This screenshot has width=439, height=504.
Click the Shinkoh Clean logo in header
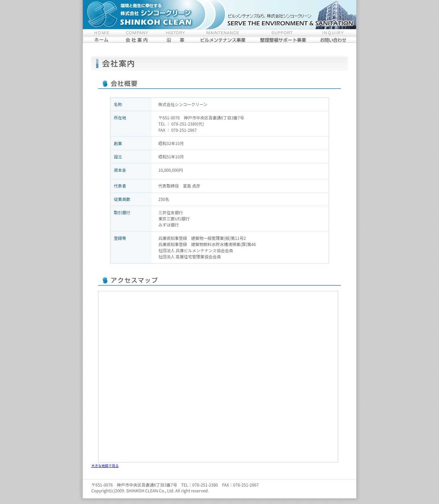coord(139,14)
